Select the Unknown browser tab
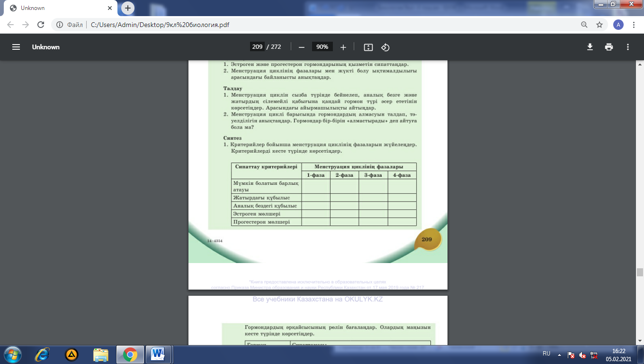The width and height of the screenshot is (644, 364). tap(60, 8)
